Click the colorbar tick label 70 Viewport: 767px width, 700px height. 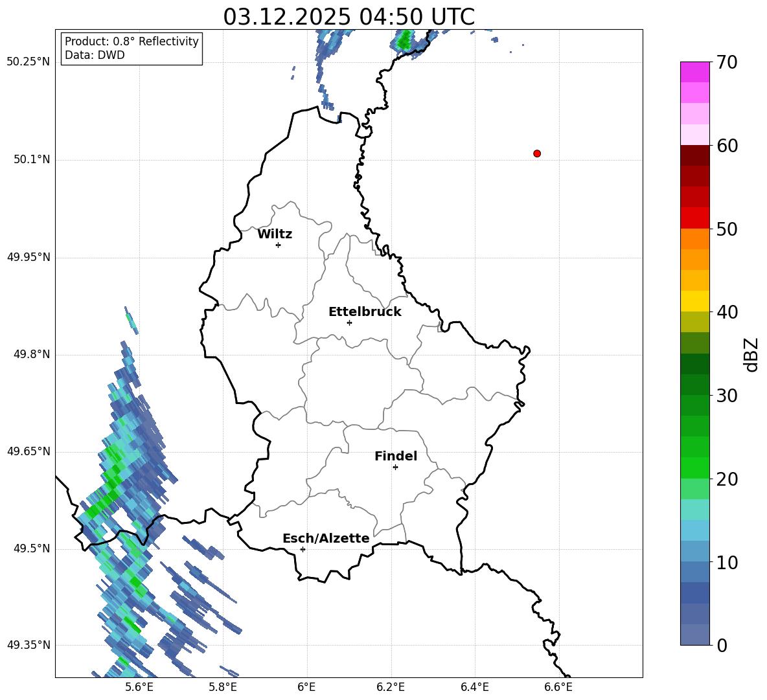coord(727,63)
